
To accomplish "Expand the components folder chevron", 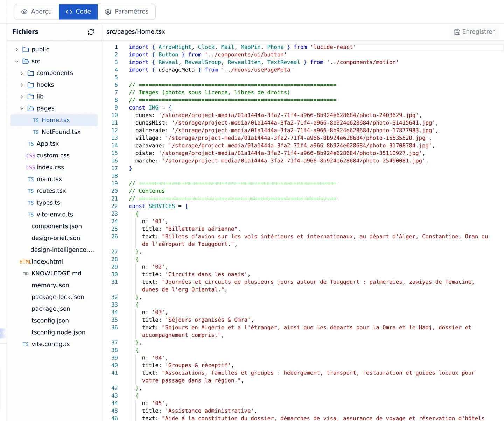I will point(22,73).
